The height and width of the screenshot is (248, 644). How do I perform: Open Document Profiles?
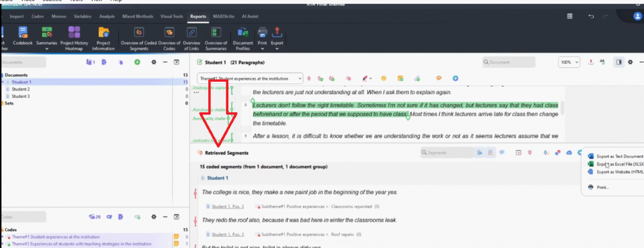point(243,38)
